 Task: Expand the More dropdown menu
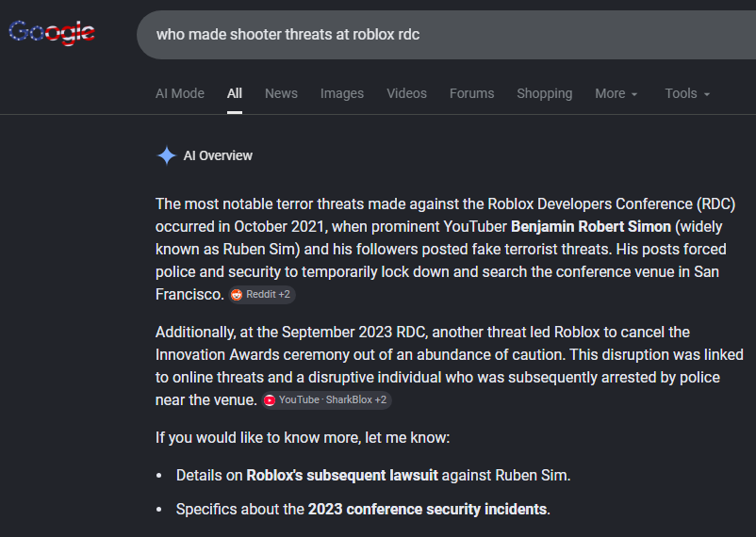(616, 93)
